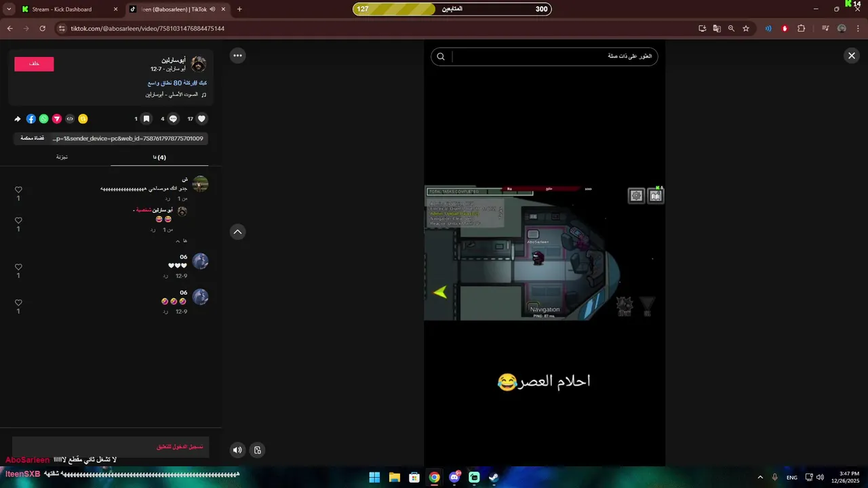
Task: Mute the video with the speaker icon
Action: 237,449
